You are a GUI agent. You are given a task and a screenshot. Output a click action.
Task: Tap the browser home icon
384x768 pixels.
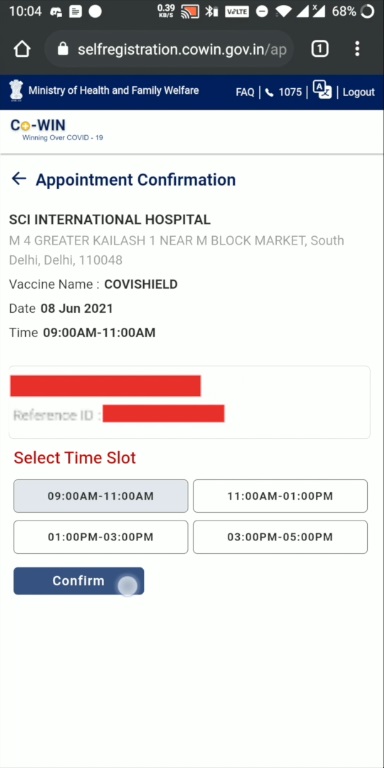[22, 49]
